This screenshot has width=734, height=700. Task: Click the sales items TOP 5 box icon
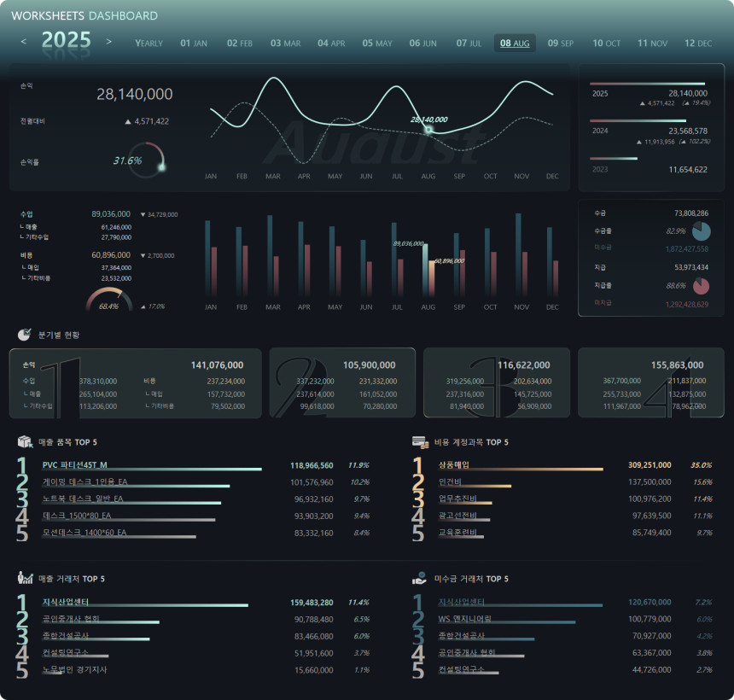coord(25,442)
